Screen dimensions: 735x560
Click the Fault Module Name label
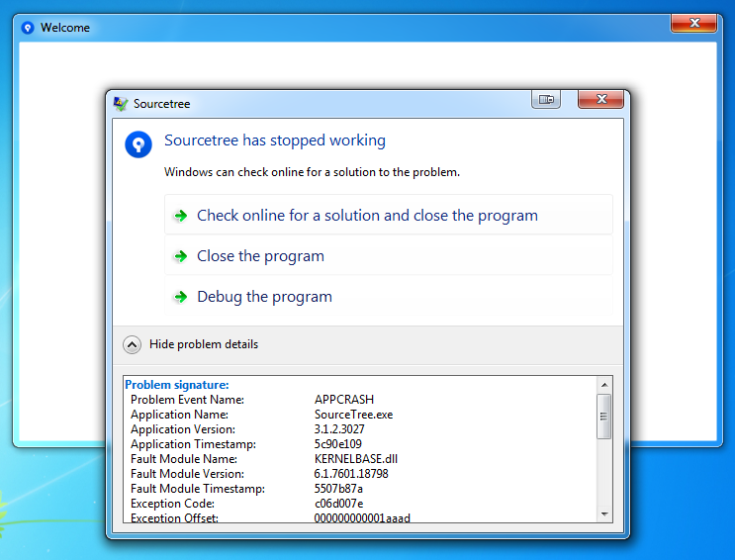[184, 459]
